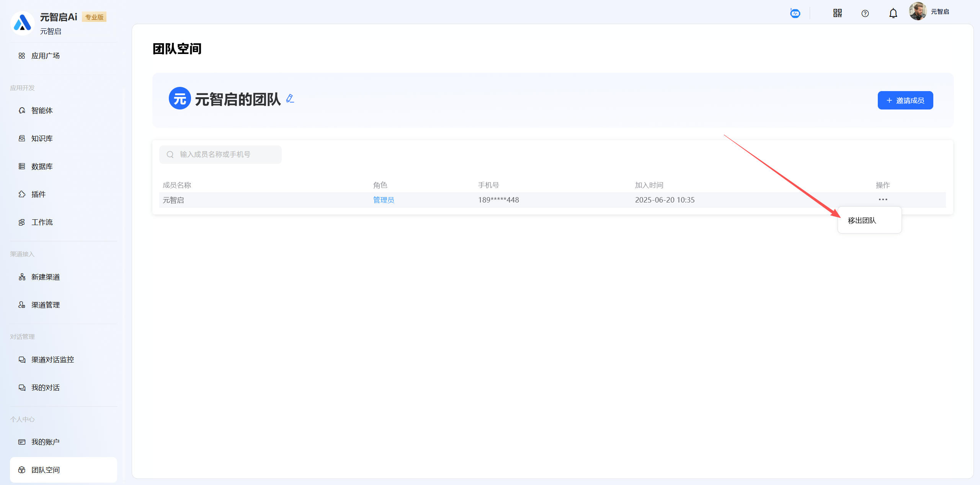Click the user avatar photo
This screenshot has width=980, height=485.
pos(918,11)
